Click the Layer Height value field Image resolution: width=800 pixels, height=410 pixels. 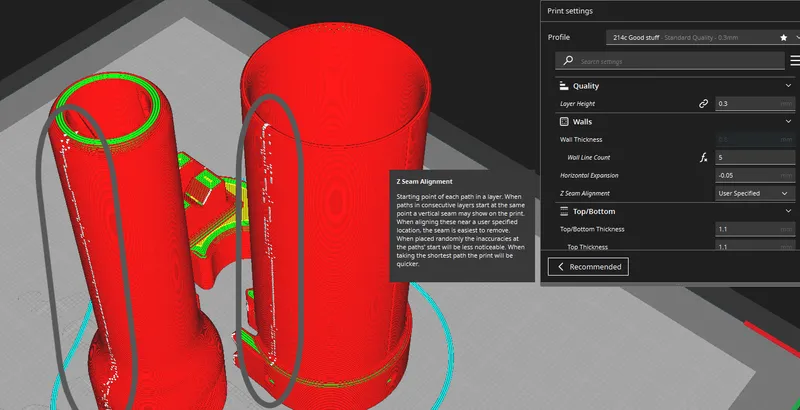pyautogui.click(x=755, y=104)
